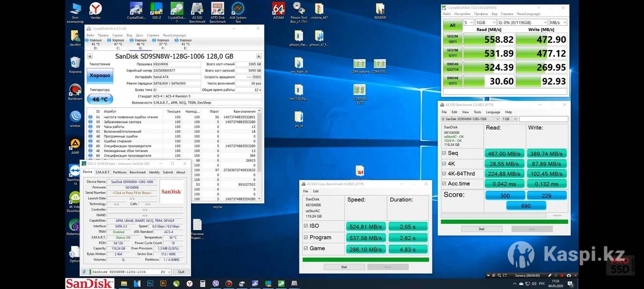Open SSD-Z drive selector dropdown
644x289 pixels.
coord(168,272)
